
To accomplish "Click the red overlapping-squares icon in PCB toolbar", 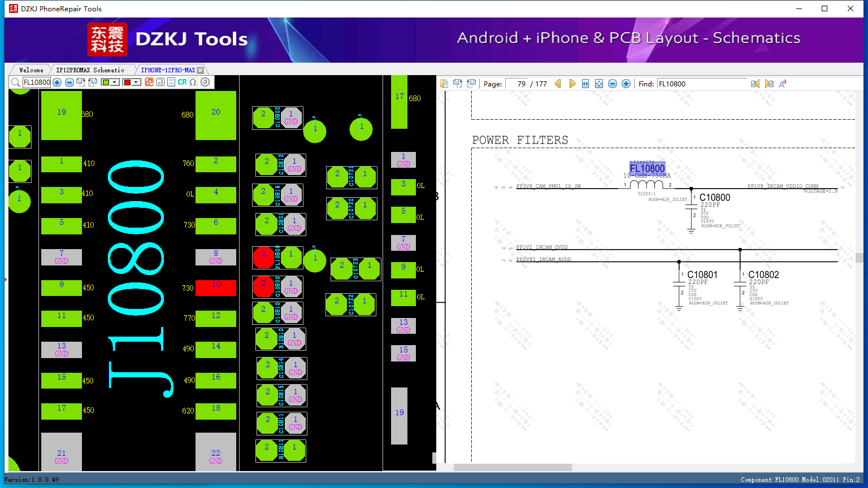I will pos(149,82).
